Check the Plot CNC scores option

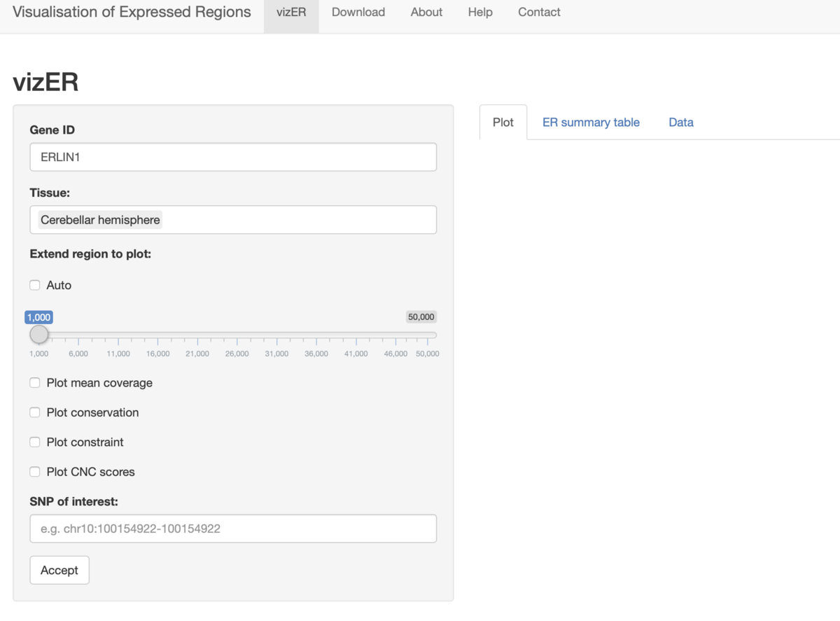pyautogui.click(x=35, y=472)
